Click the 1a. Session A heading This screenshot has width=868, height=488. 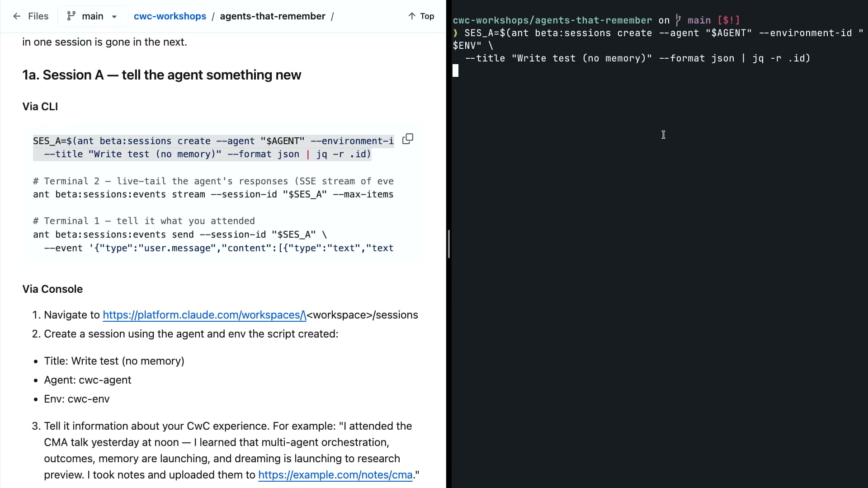click(x=161, y=75)
